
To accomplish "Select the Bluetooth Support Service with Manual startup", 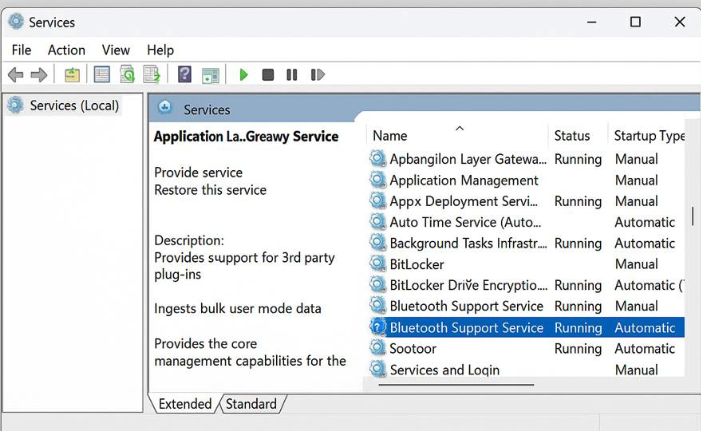I will 526,306.
